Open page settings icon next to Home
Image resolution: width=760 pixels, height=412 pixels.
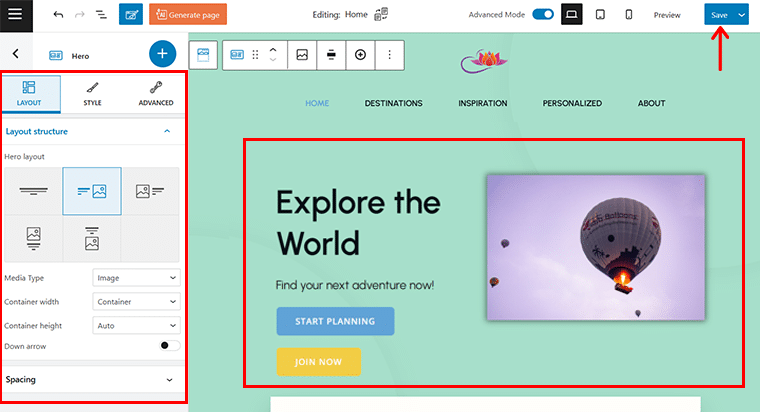(x=381, y=14)
